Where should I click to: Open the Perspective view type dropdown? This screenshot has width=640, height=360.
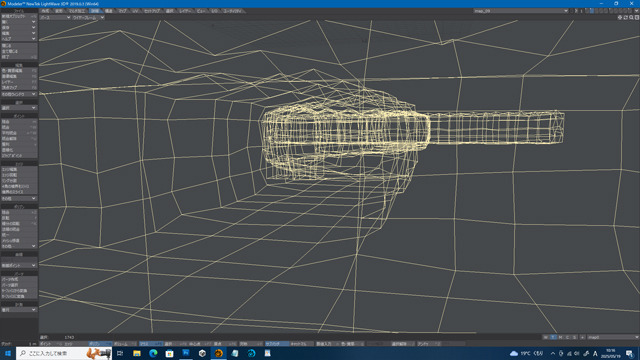tap(55, 18)
